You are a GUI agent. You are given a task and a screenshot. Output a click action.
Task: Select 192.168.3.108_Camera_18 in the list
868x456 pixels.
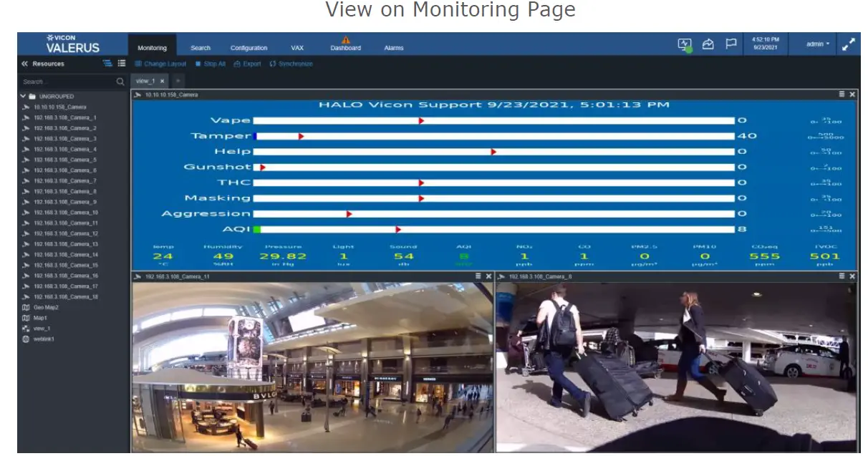pyautogui.click(x=66, y=296)
